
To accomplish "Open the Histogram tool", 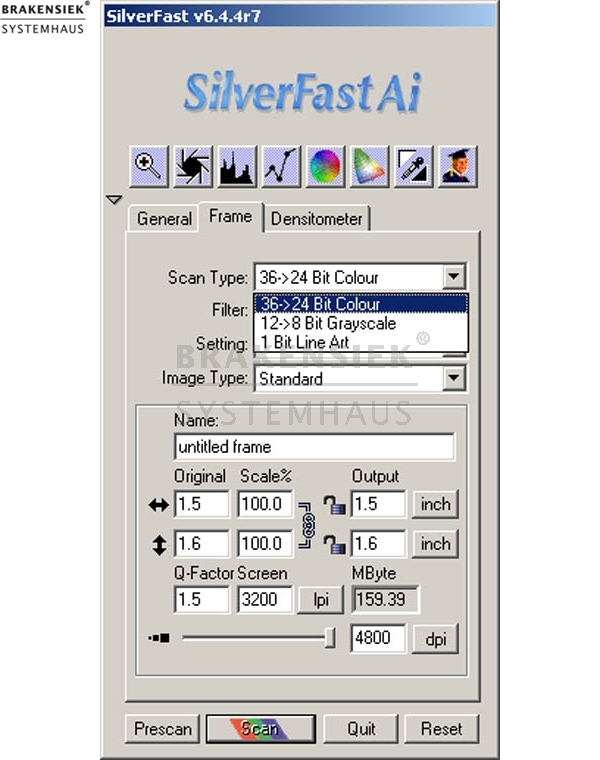I will (x=237, y=166).
